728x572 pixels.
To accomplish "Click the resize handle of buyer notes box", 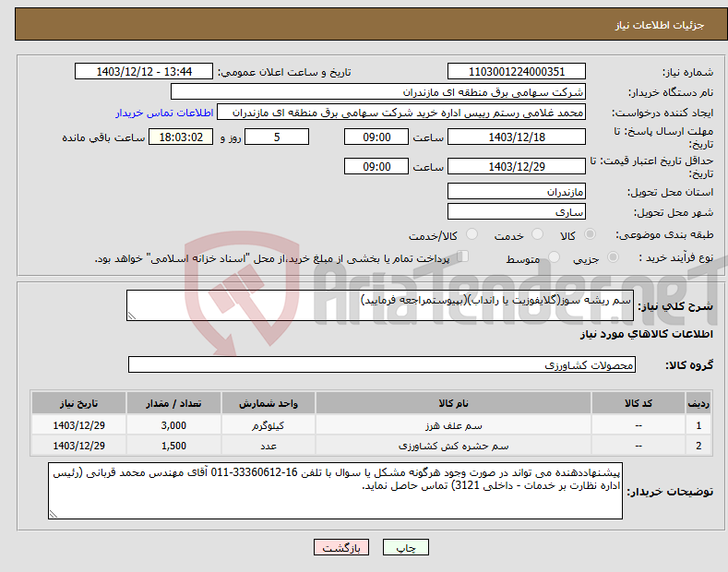I will [54, 514].
